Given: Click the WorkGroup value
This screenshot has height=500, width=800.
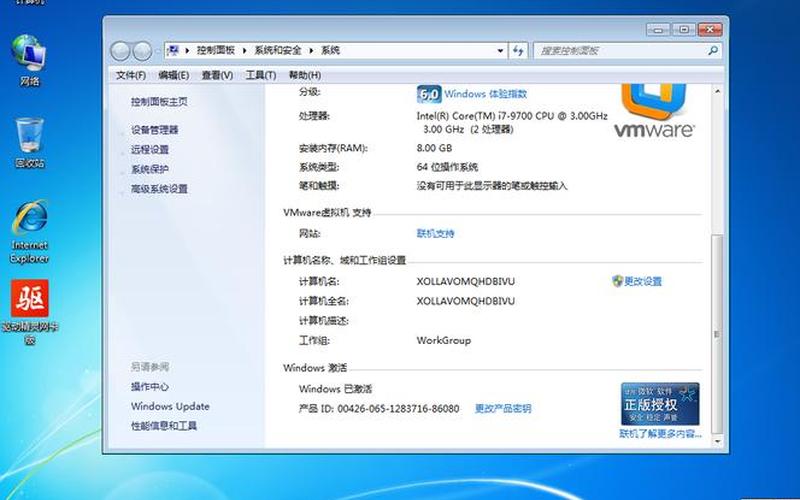Looking at the screenshot, I should tap(443, 340).
